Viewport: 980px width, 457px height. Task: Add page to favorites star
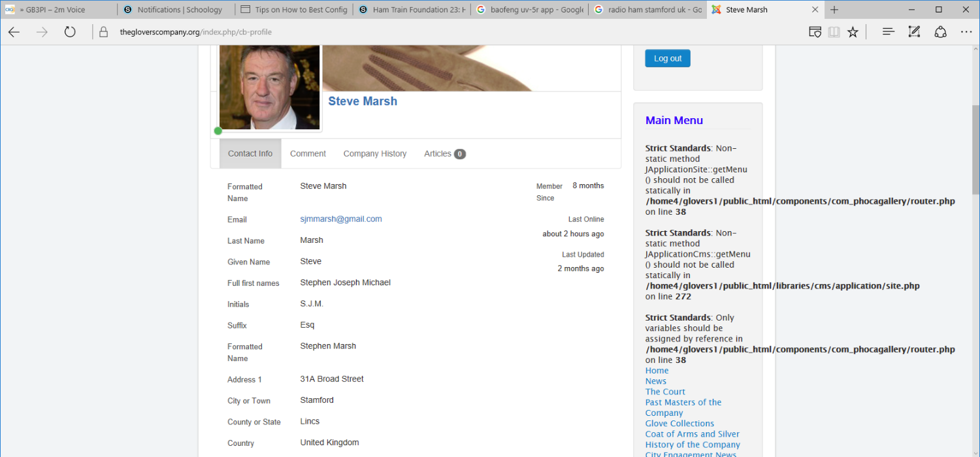853,32
